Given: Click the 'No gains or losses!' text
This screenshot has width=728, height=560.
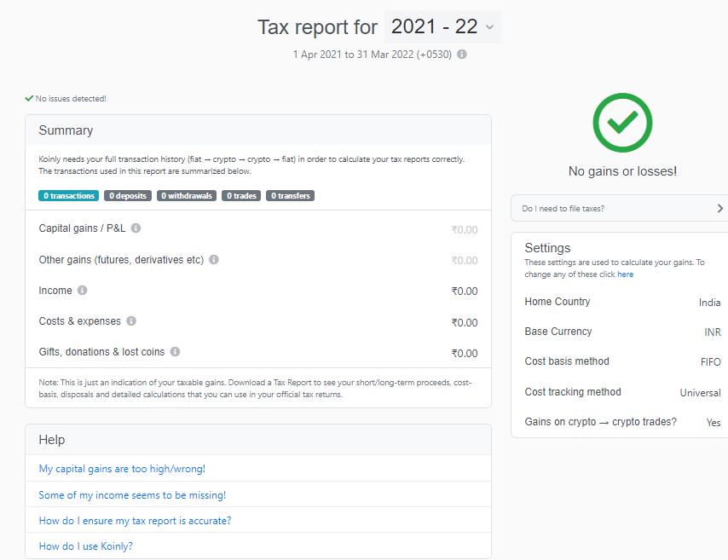Looking at the screenshot, I should (622, 171).
